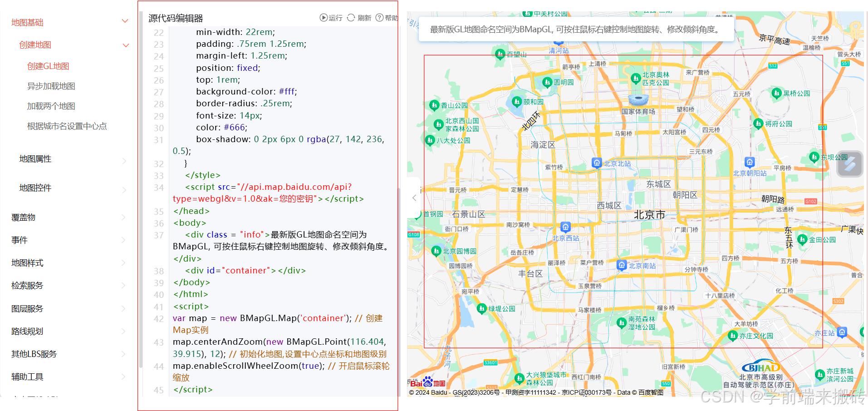
Task: Open the 地图基础 menu
Action: click(27, 22)
